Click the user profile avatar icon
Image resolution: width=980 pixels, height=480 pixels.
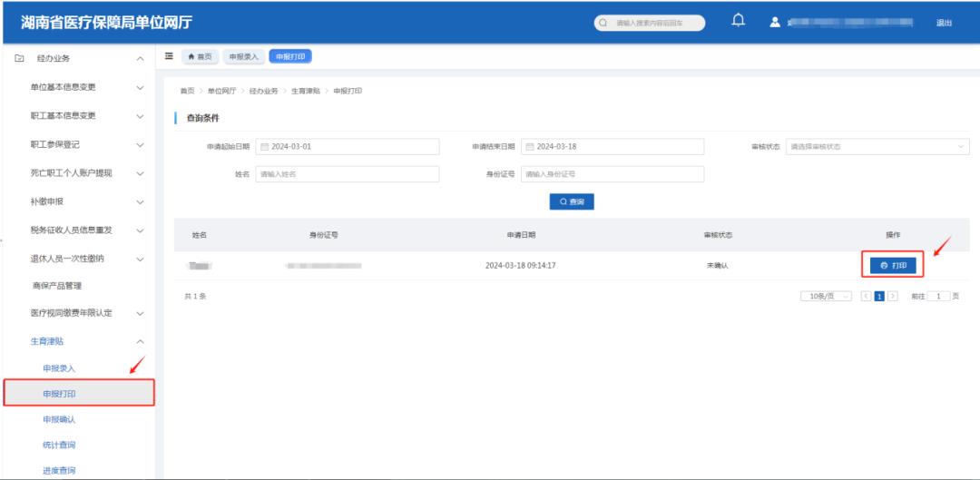click(x=775, y=22)
